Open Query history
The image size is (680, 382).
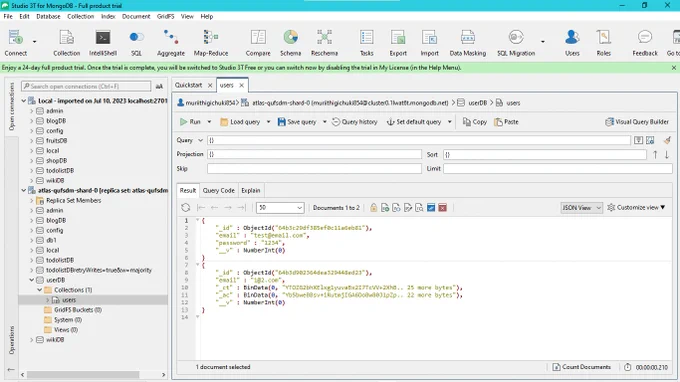tap(354, 122)
